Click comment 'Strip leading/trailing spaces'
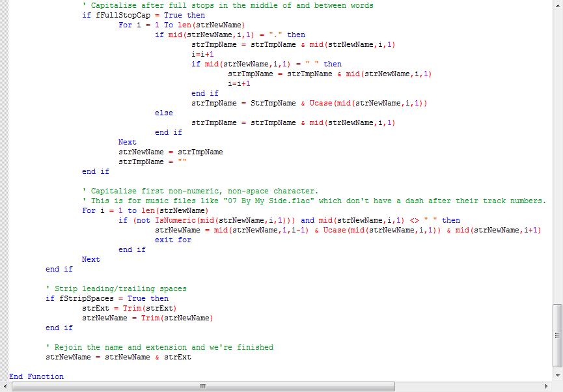Image resolution: width=563 pixels, height=392 pixels. point(117,289)
